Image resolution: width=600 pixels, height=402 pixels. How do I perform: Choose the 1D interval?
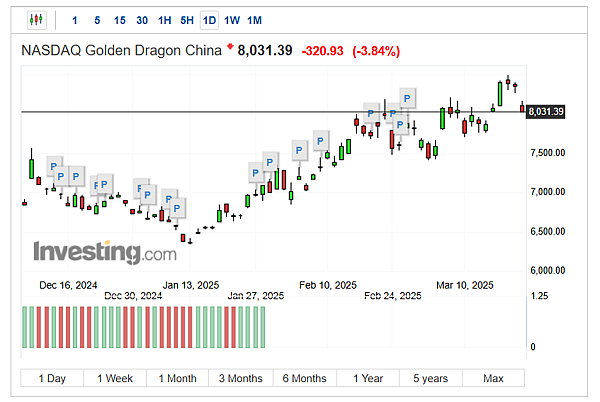tap(209, 20)
